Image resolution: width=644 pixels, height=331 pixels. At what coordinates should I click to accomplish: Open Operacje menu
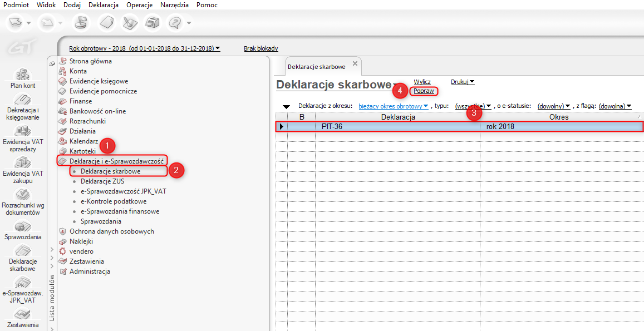point(140,6)
